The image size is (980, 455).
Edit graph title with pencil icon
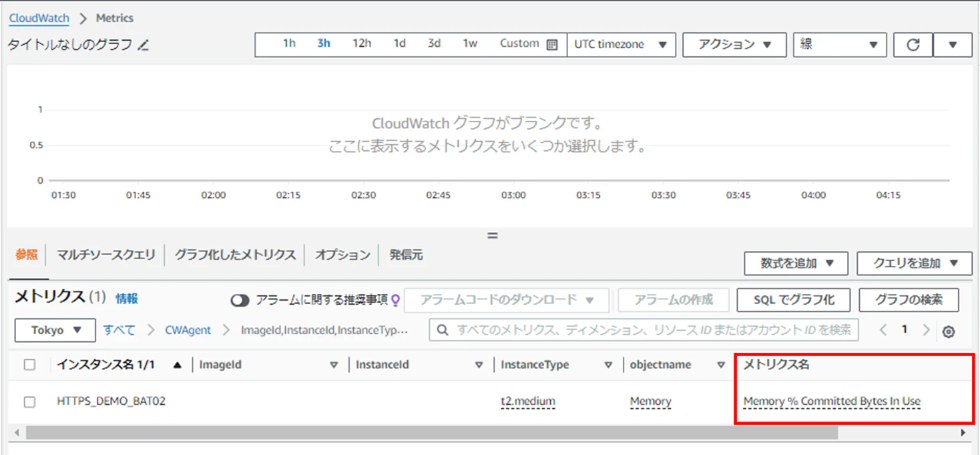point(144,45)
